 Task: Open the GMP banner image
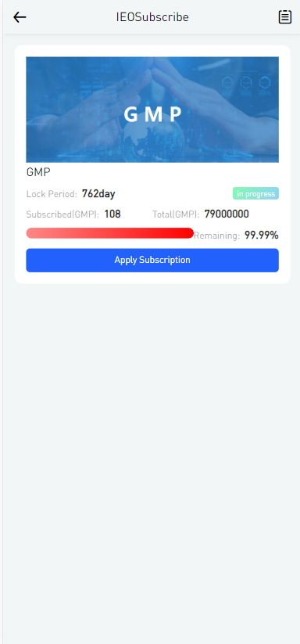[x=152, y=110]
